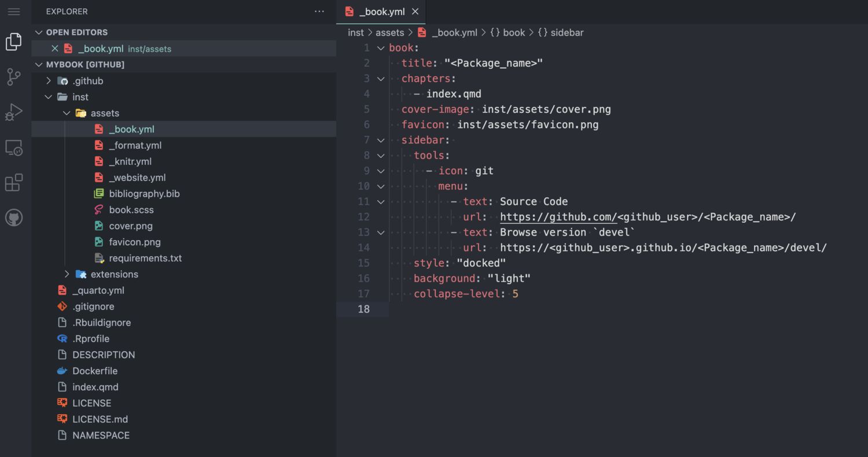Open the Run and Debug view
The width and height of the screenshot is (868, 457).
point(13,112)
